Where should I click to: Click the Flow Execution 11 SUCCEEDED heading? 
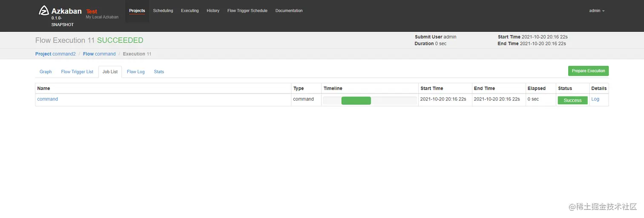click(x=89, y=40)
